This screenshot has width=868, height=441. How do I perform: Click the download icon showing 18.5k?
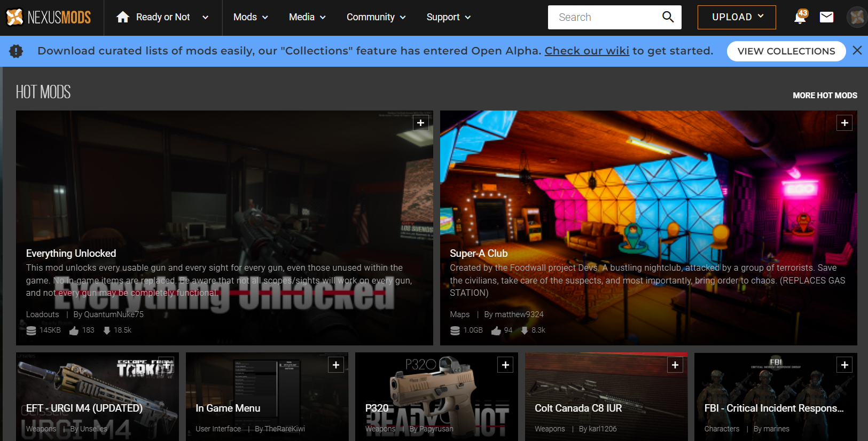(107, 330)
